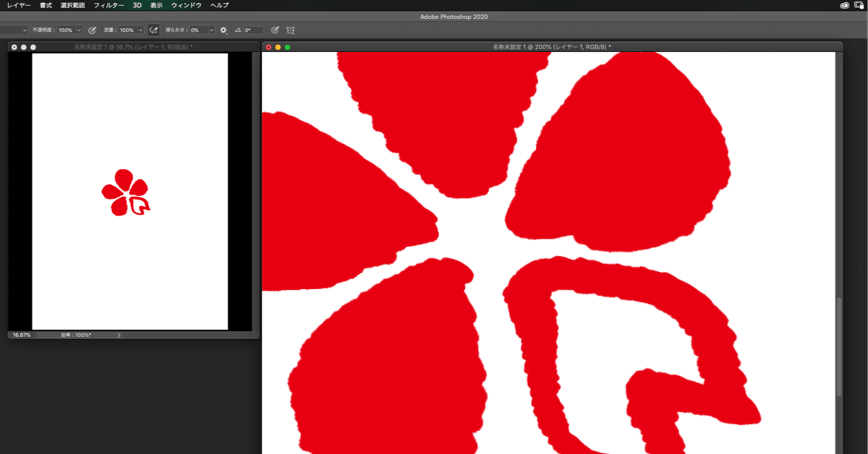Open symmetry paint butterfly icon
This screenshot has height=454, width=868.
point(291,30)
